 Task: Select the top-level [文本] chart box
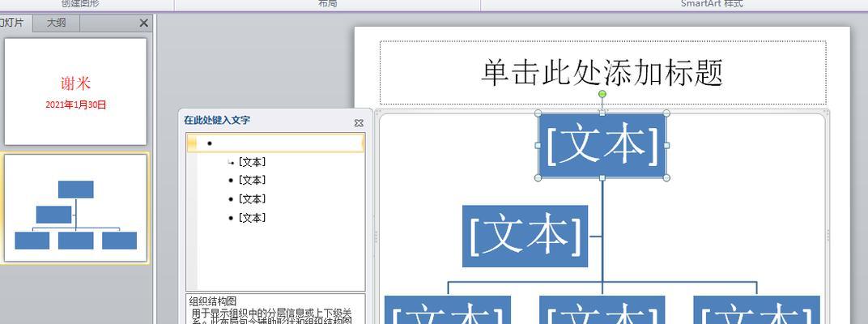tap(602, 146)
